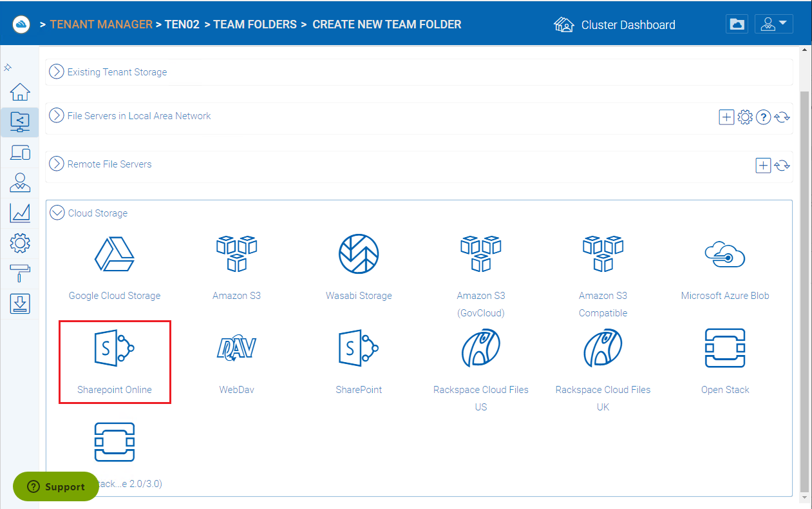
Task: Refresh the Remote File Servers list
Action: click(782, 166)
